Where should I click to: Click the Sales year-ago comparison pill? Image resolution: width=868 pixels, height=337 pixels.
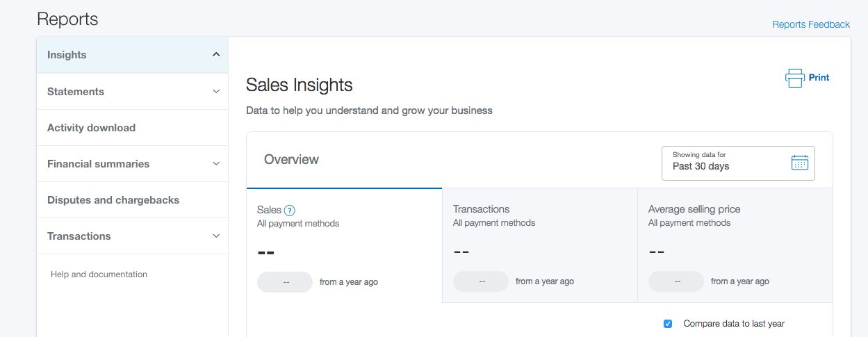coord(285,282)
